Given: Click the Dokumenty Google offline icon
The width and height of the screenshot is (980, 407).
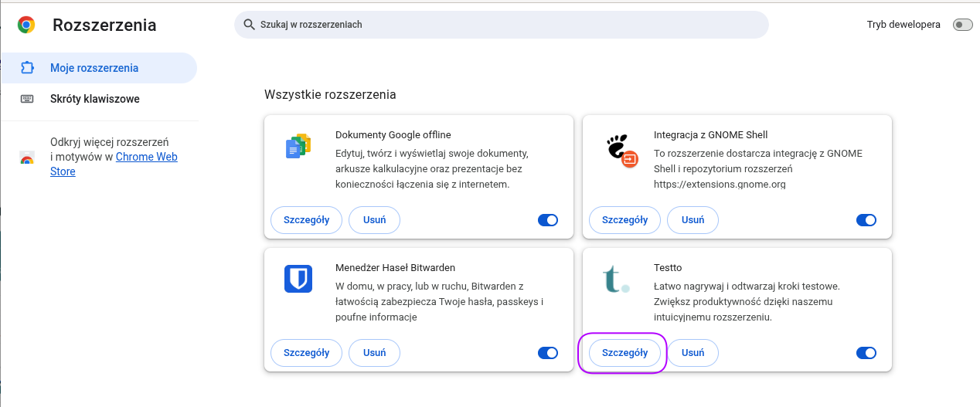Looking at the screenshot, I should (298, 145).
